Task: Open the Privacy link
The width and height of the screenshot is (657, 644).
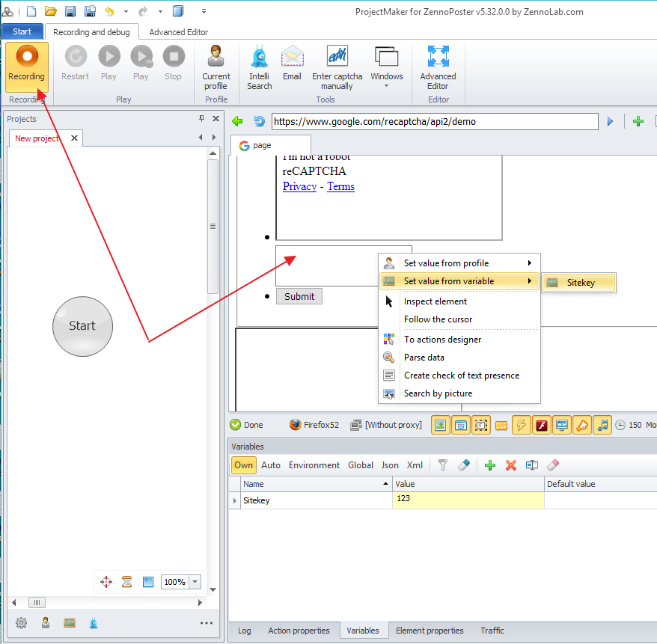Action: point(299,186)
